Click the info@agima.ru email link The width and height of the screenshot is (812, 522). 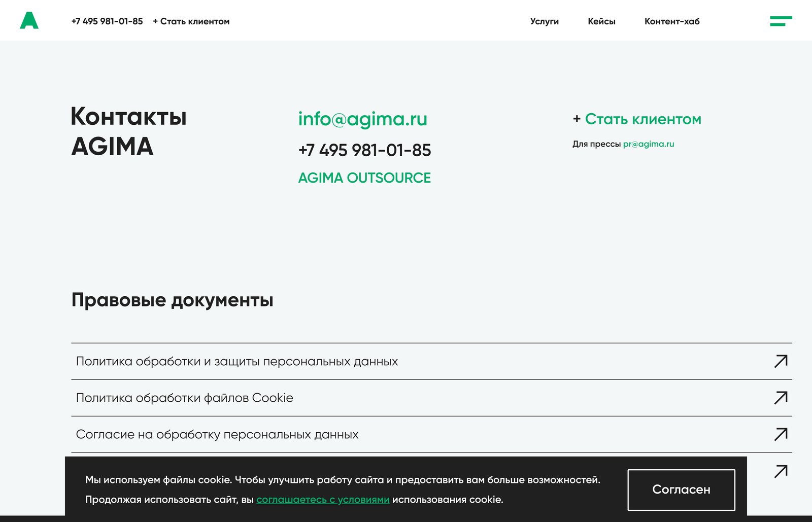(x=363, y=119)
